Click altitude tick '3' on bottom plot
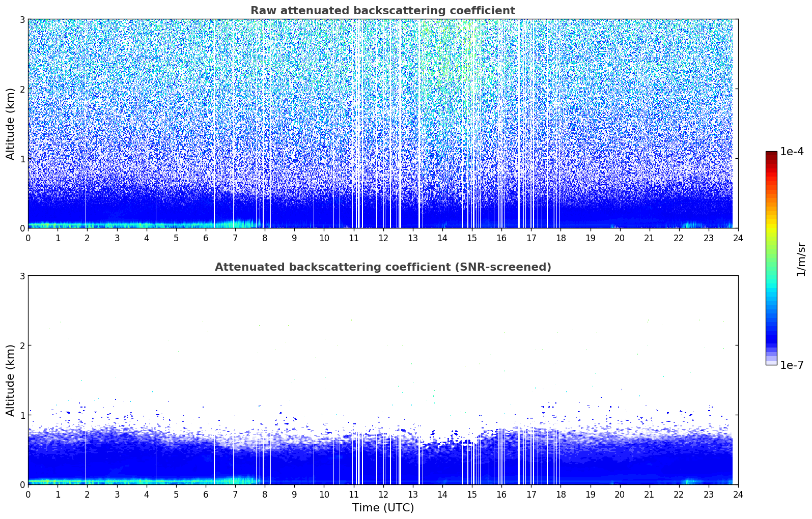 (22, 276)
